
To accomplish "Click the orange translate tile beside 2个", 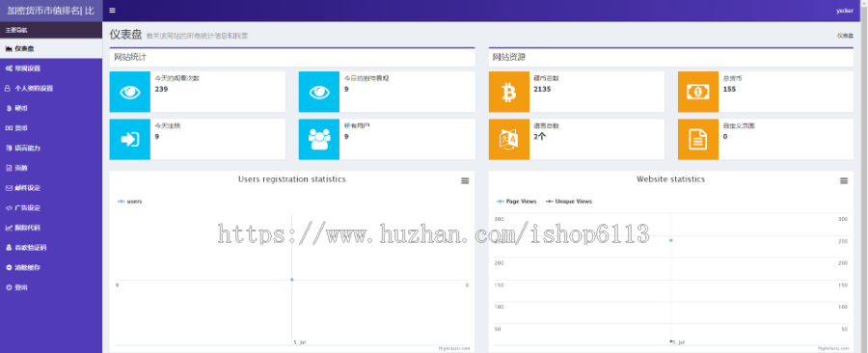I will point(508,140).
